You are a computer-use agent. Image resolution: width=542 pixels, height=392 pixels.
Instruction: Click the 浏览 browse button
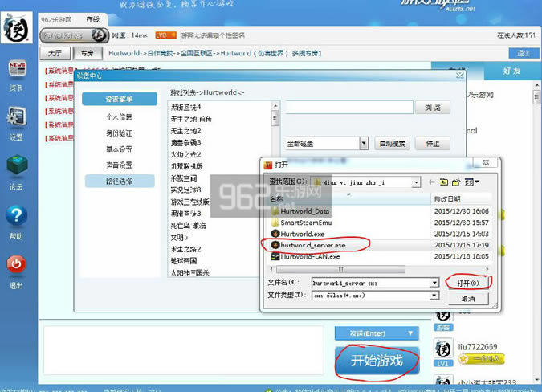(x=432, y=107)
